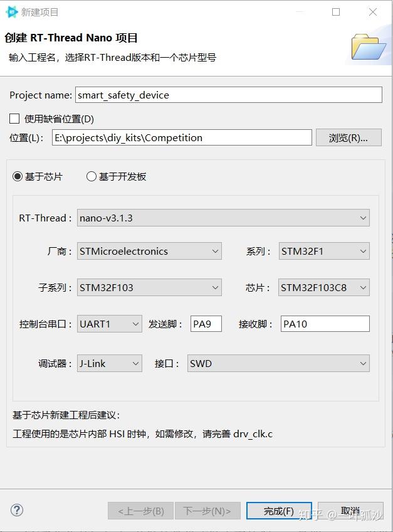Open the help question mark icon

16,510
